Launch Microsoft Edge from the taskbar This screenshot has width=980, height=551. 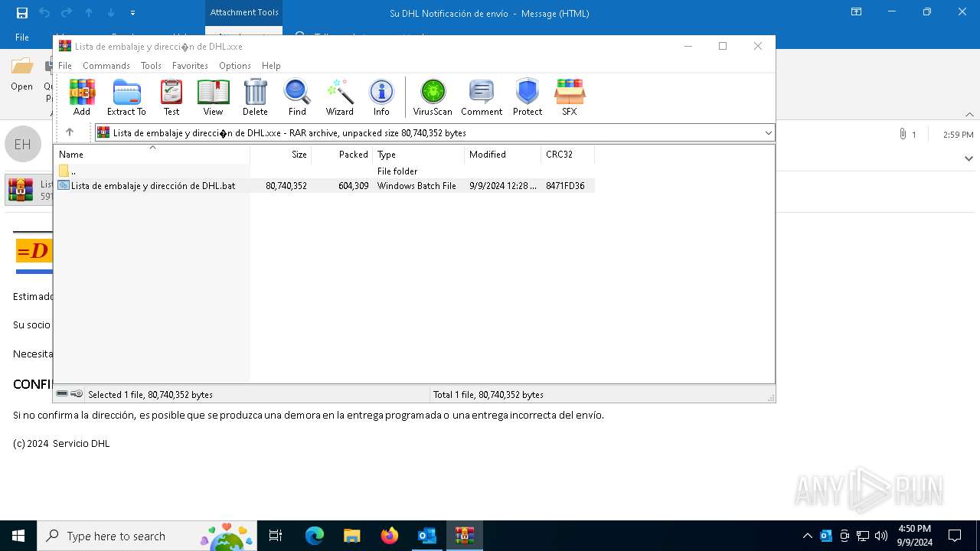(x=315, y=536)
